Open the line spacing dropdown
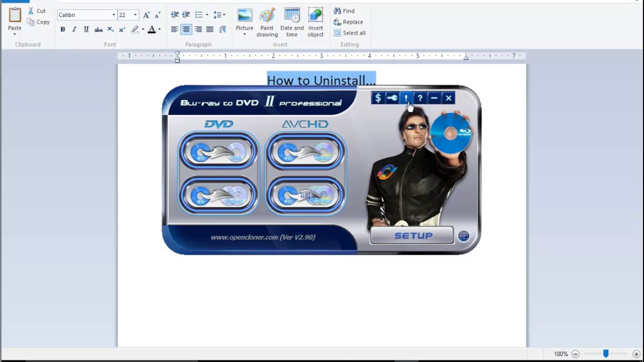Screen dimensions: 644x362 [x=219, y=15]
